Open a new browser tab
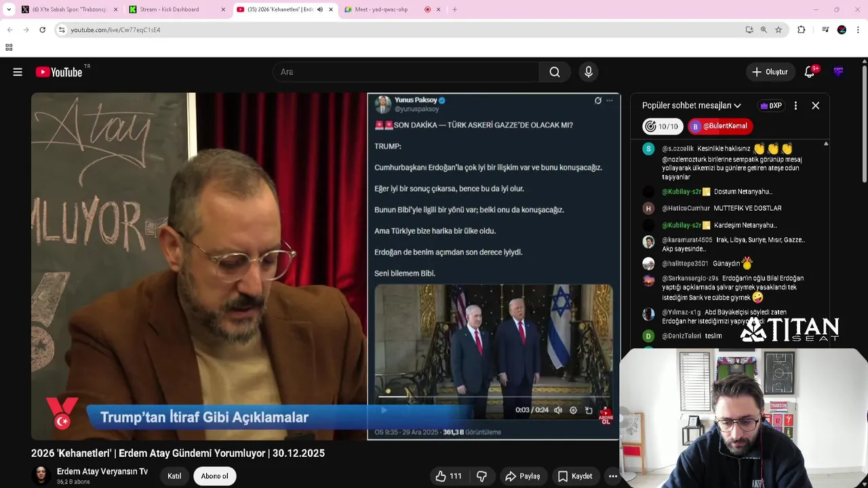 [454, 9]
